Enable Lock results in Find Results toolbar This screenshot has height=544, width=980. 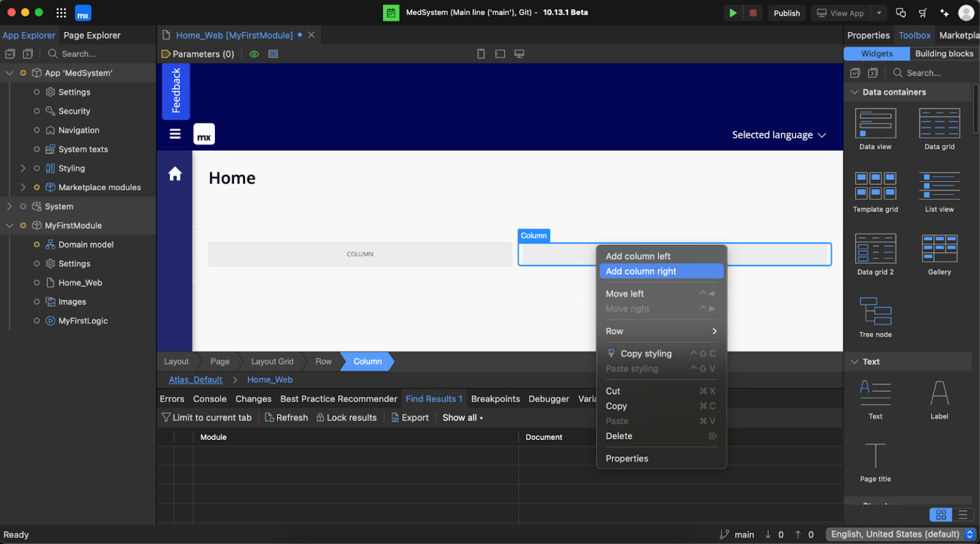tap(346, 417)
